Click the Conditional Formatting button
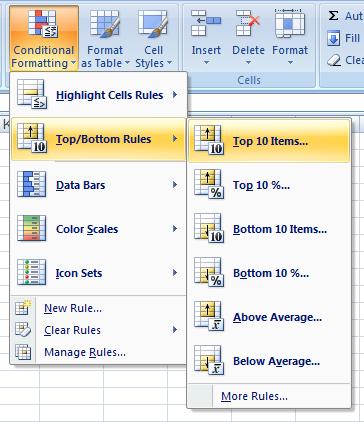 click(44, 37)
